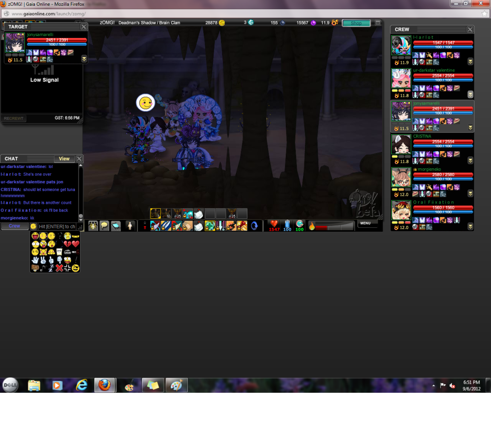Click the small avatar pose icon

(130, 226)
